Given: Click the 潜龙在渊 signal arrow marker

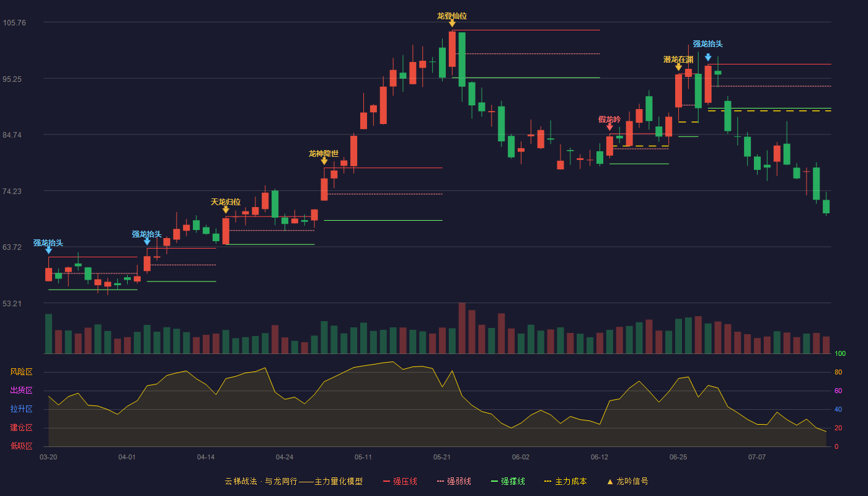Looking at the screenshot, I should 678,67.
